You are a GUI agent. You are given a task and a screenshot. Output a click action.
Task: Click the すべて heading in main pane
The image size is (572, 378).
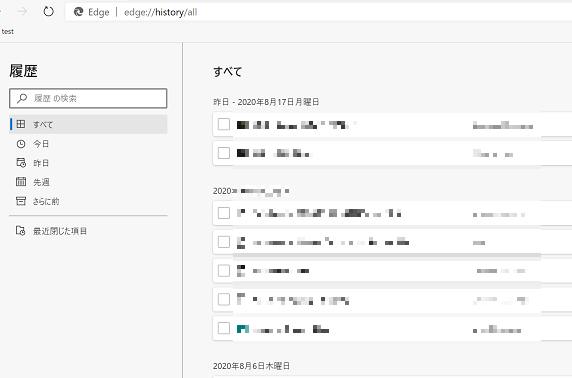[x=228, y=72]
